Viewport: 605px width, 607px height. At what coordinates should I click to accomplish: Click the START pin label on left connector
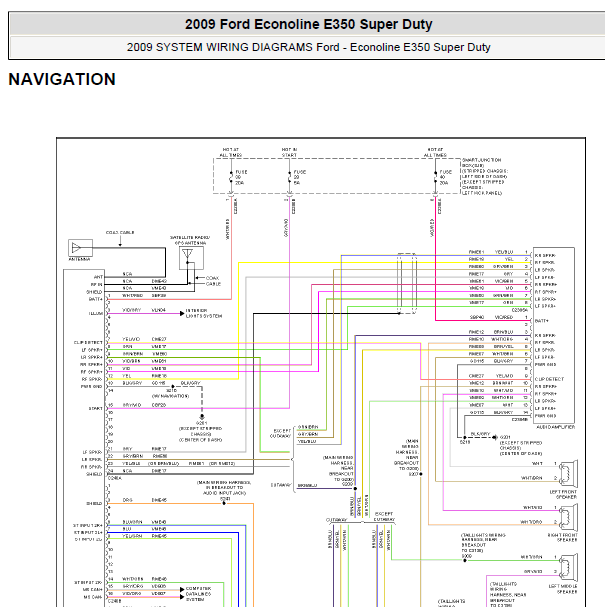coord(95,408)
